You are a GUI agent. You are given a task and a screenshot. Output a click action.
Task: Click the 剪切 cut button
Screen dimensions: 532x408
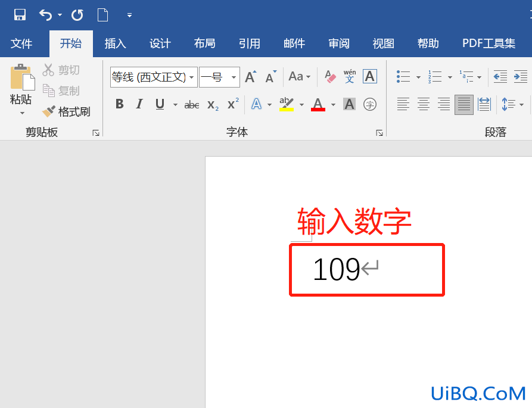coord(61,70)
